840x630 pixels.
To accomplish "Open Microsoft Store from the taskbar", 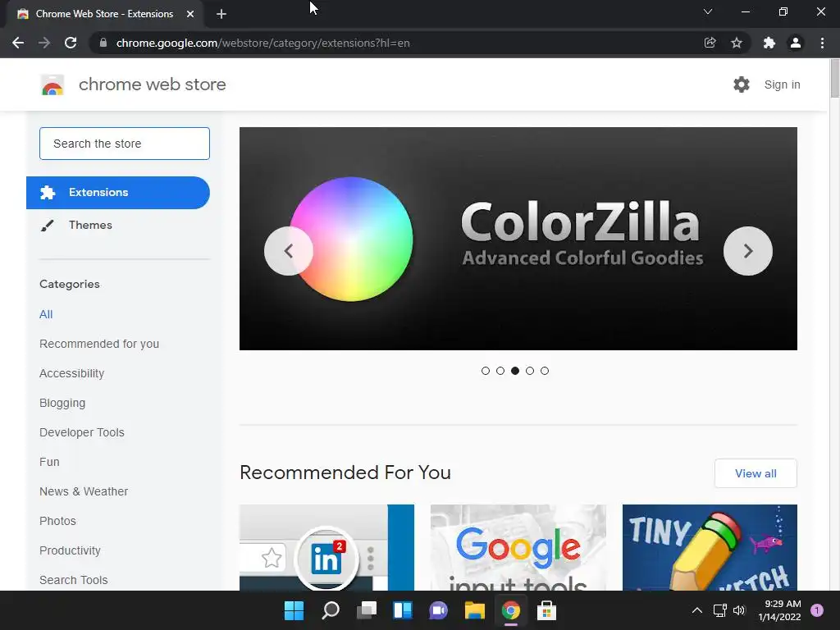I will (x=547, y=610).
